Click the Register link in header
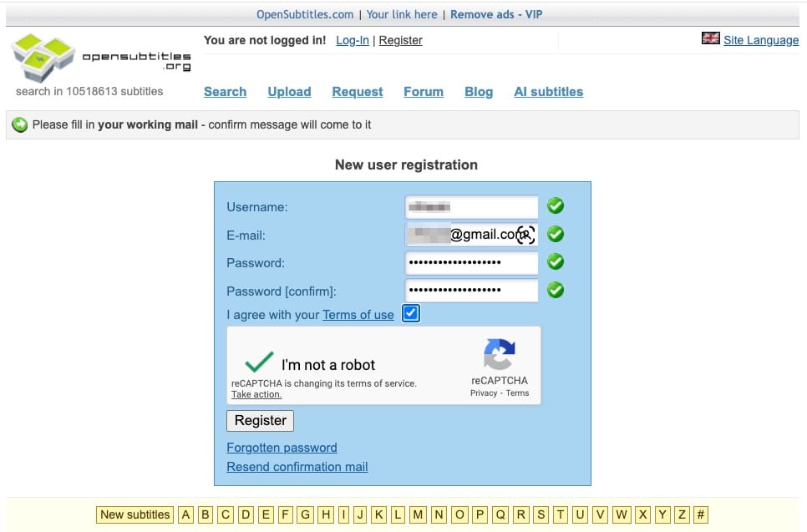The width and height of the screenshot is (807, 532). (400, 40)
